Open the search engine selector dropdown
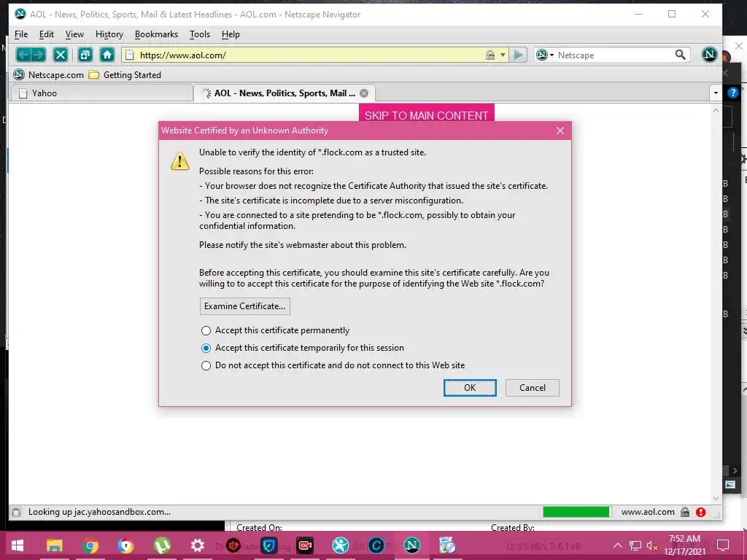The height and width of the screenshot is (560, 747). point(544,55)
